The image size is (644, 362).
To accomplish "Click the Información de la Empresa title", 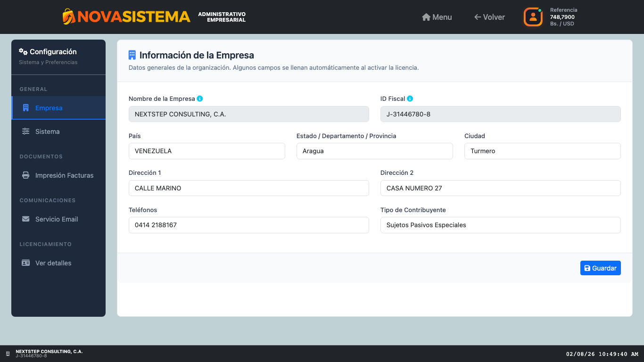I will pyautogui.click(x=197, y=55).
